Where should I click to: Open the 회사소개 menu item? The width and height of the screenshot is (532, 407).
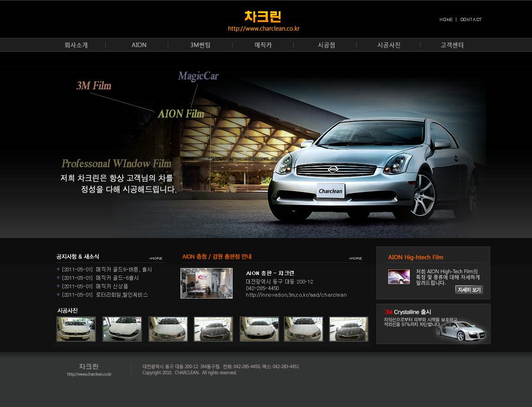pos(76,45)
